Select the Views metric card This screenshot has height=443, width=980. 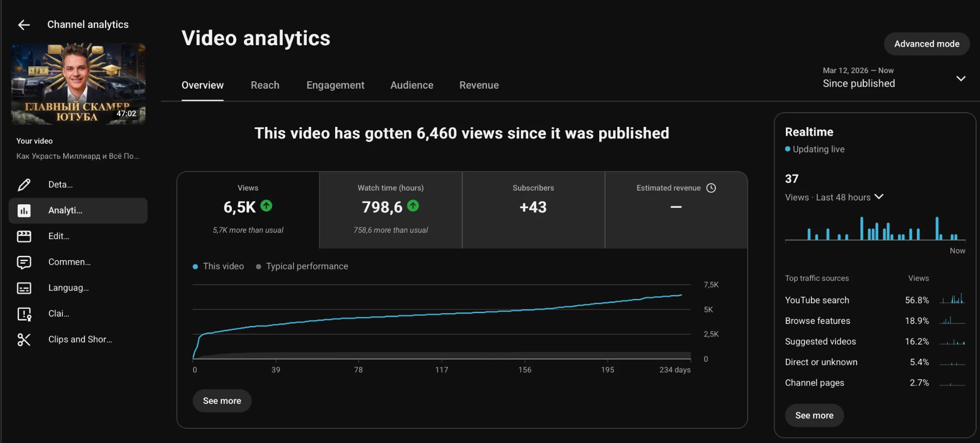248,210
